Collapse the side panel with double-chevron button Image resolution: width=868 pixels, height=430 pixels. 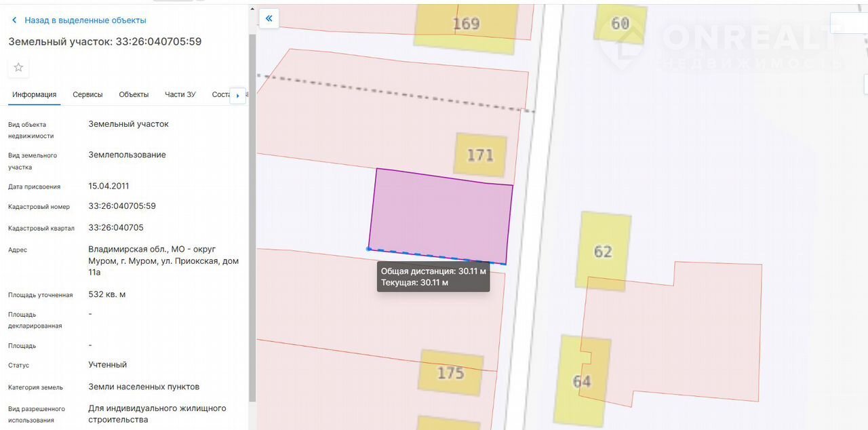coord(269,18)
